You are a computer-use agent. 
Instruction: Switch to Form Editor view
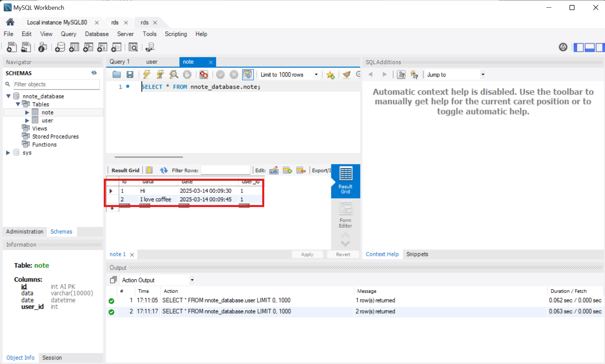click(346, 215)
